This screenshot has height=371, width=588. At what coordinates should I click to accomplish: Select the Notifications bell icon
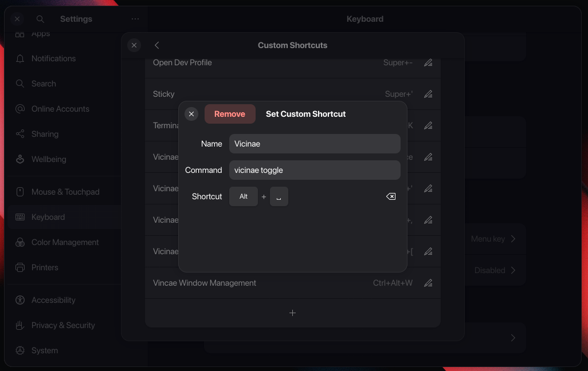pyautogui.click(x=19, y=58)
